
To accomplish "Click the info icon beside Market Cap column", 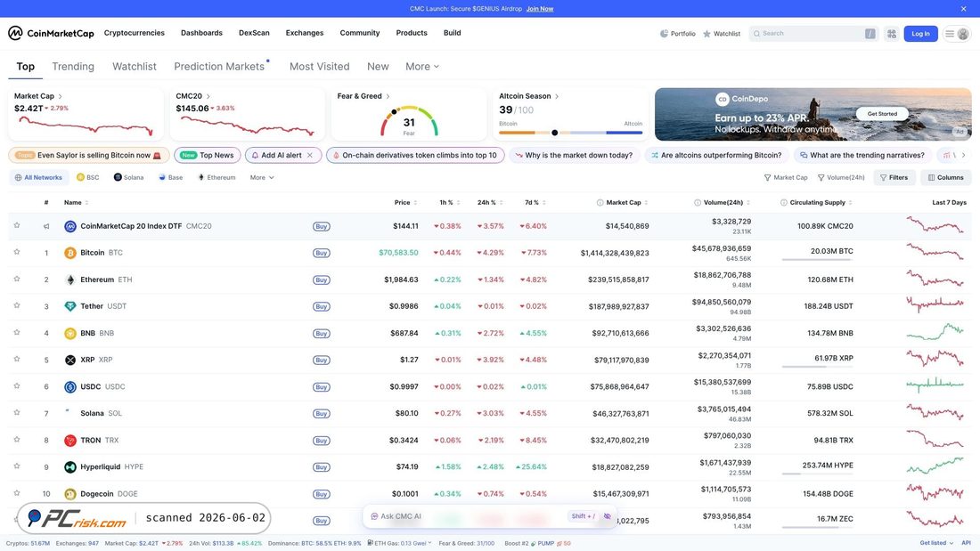I will [600, 202].
